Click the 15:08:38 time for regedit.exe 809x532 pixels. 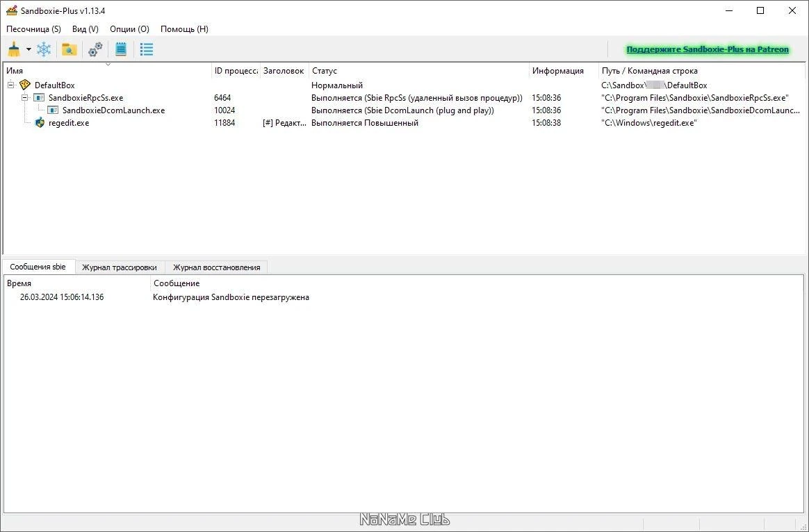coord(546,123)
